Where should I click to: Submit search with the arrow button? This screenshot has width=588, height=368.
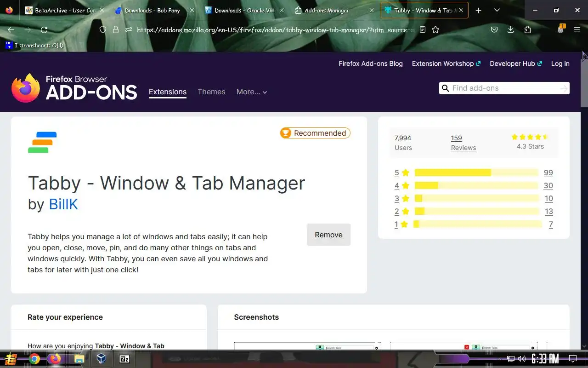(564, 88)
